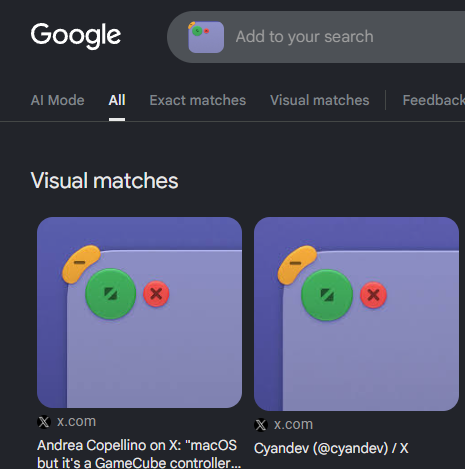This screenshot has height=469, width=465.
Task: Click X favicon under second result
Action: coord(261,425)
